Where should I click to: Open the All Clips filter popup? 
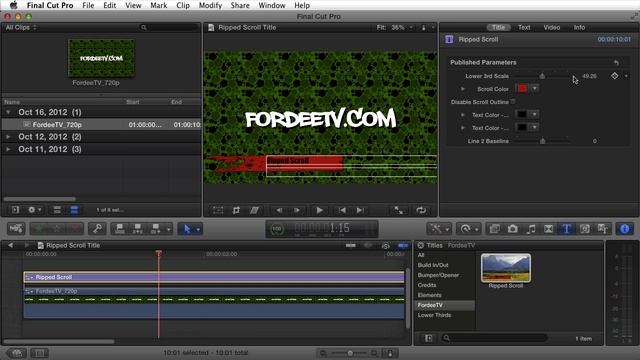[x=21, y=27]
